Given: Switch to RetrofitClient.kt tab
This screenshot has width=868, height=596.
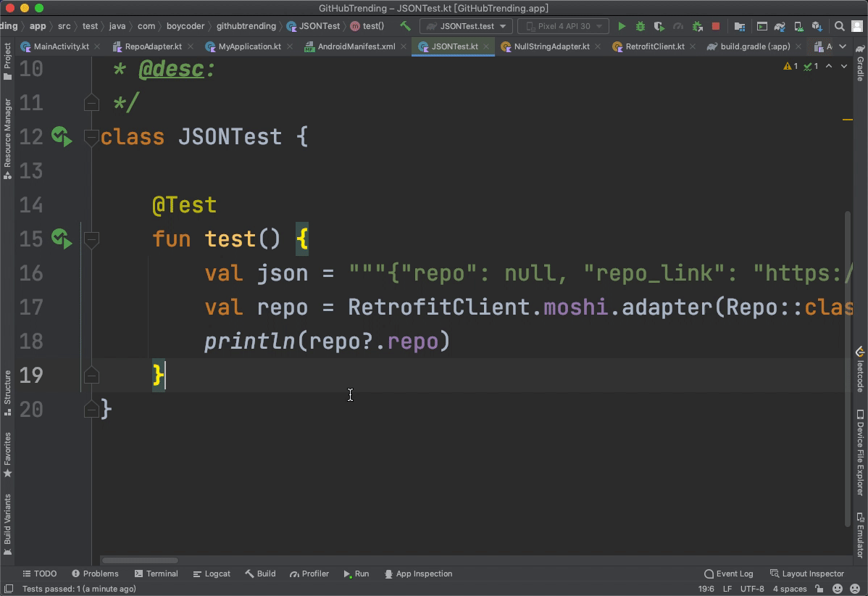Looking at the screenshot, I should (654, 46).
